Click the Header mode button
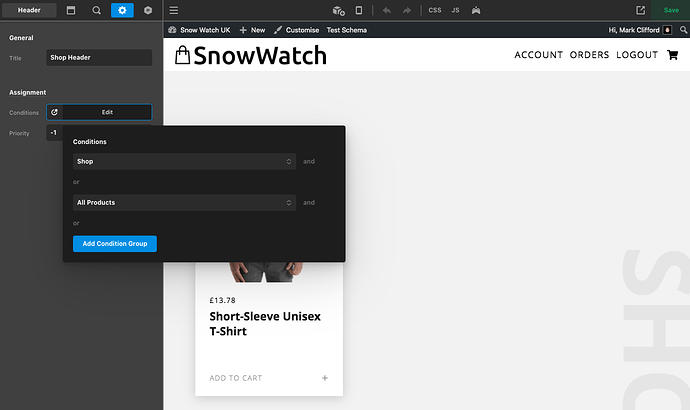This screenshot has height=410, width=690. click(29, 10)
